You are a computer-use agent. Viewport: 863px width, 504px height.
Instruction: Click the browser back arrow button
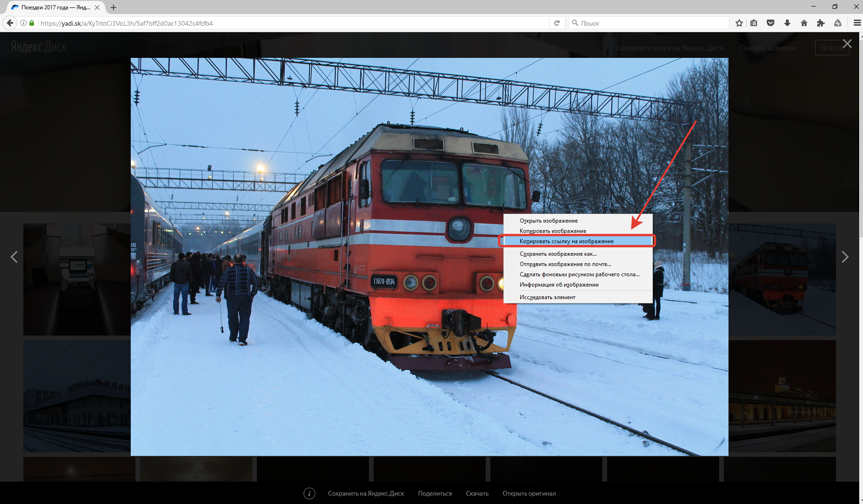point(10,23)
